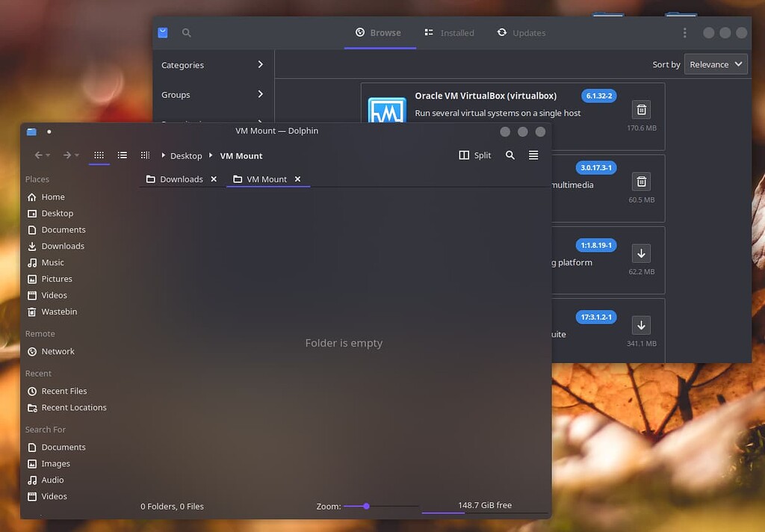Toggle Split view in Dolphin
Image resolution: width=765 pixels, height=532 pixels.
coord(474,155)
